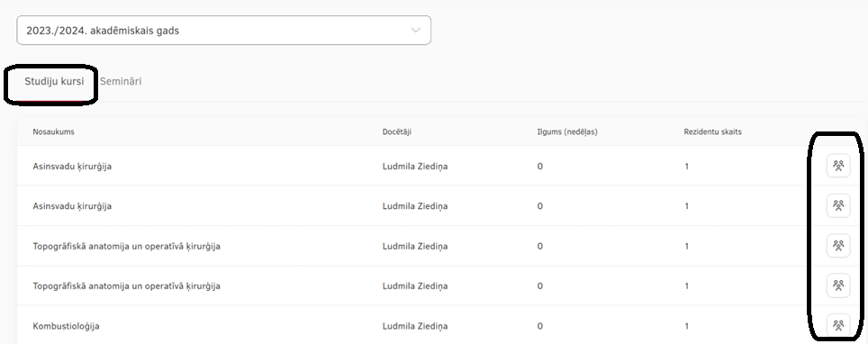The width and height of the screenshot is (868, 344).
Task: Click residents icon for second Topogrāfiskā anatomija row
Action: pyautogui.click(x=838, y=285)
